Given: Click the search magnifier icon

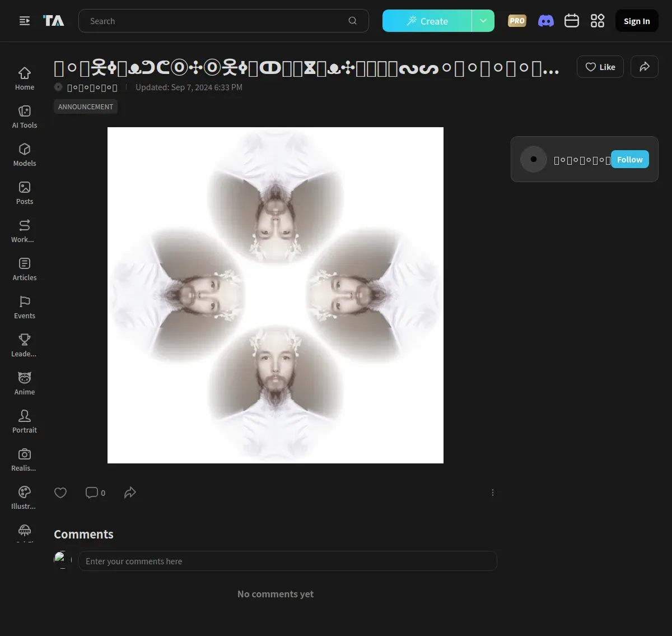Looking at the screenshot, I should 352,21.
